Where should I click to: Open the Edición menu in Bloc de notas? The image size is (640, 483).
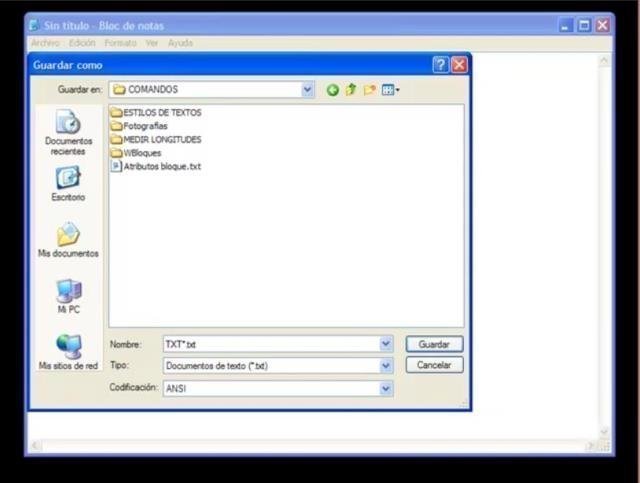(82, 43)
